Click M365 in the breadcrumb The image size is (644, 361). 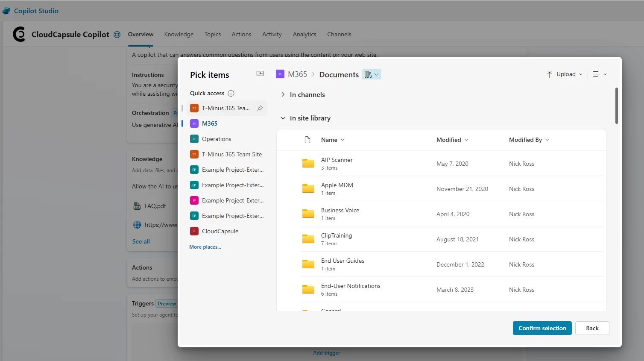[297, 74]
